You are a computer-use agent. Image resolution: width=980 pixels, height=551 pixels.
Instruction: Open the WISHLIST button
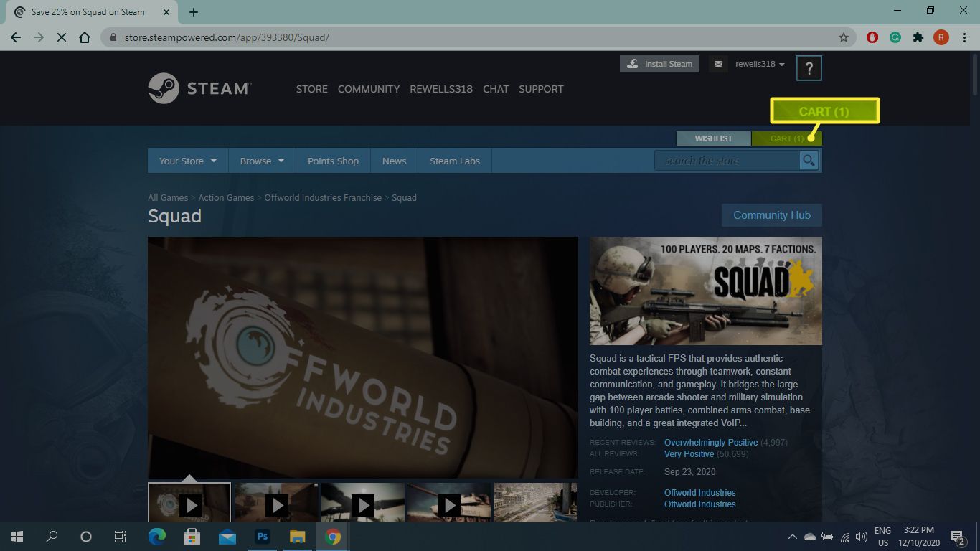[714, 138]
